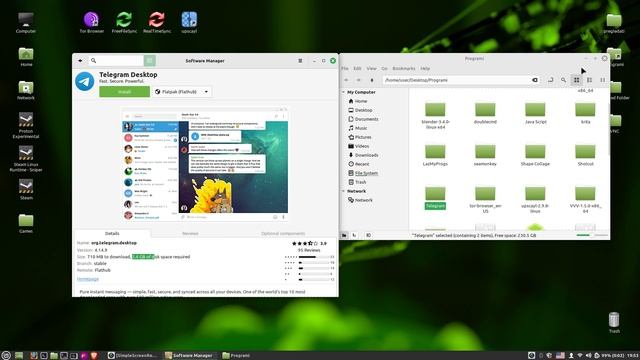Select Home in the file manager sidebar
640x360 pixels.
[x=361, y=101]
